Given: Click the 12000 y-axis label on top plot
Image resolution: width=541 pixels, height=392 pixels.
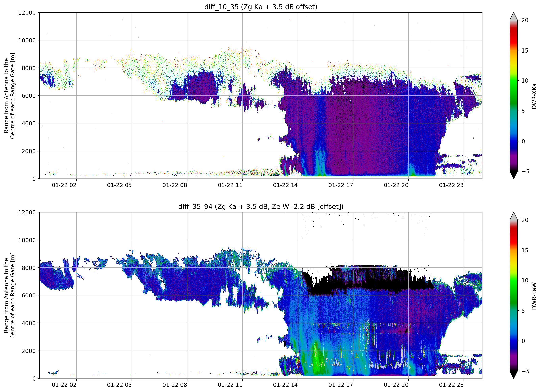Looking at the screenshot, I should [x=27, y=13].
